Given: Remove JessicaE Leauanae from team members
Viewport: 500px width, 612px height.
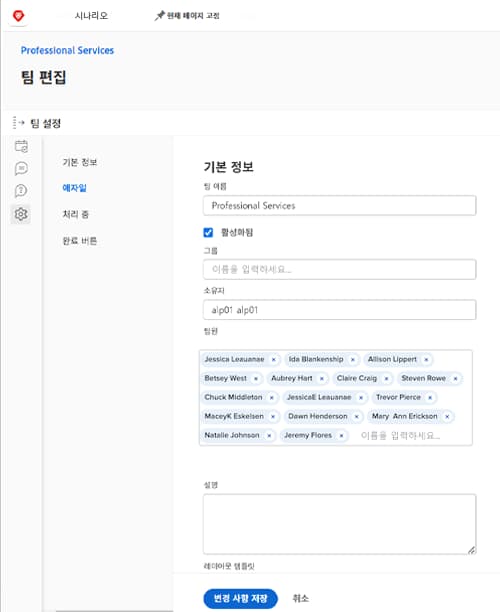Looking at the screenshot, I should tap(361, 398).
